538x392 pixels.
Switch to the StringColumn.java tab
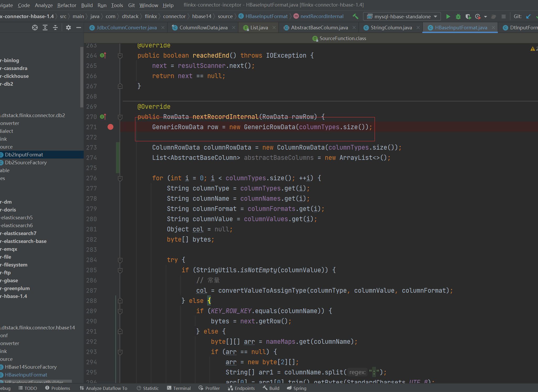tap(390, 27)
